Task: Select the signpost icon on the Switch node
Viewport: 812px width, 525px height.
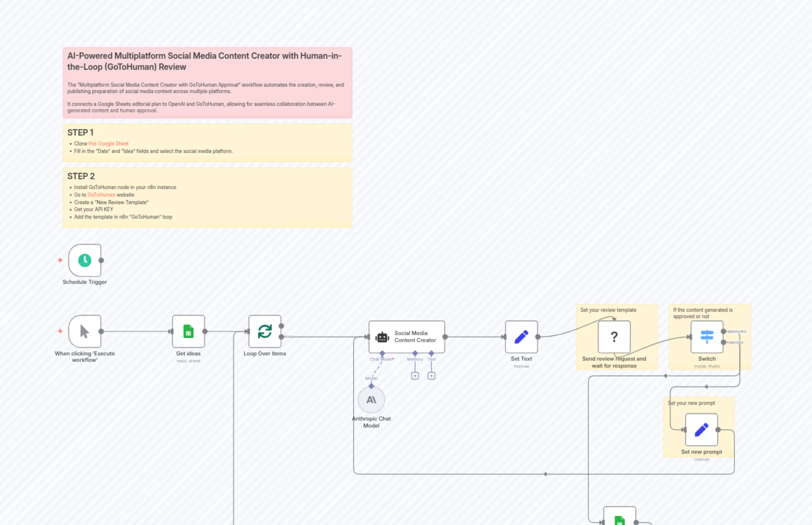Action: pos(707,337)
